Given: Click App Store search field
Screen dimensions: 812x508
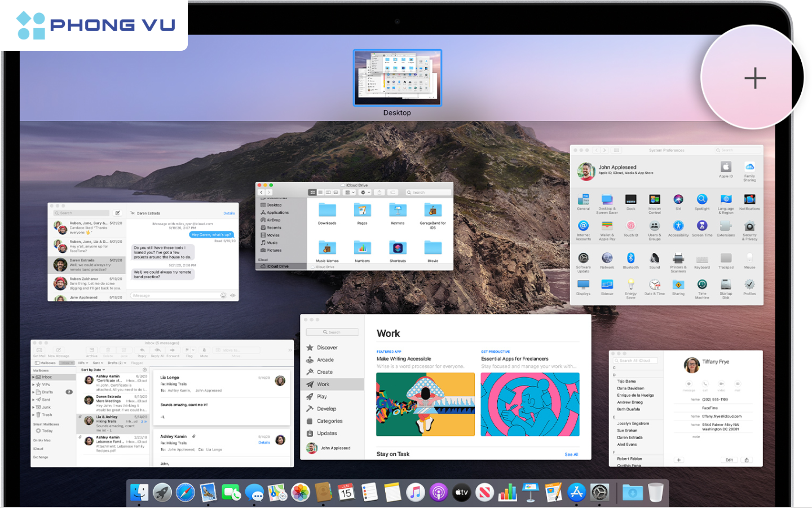Looking at the screenshot, I should tap(332, 332).
